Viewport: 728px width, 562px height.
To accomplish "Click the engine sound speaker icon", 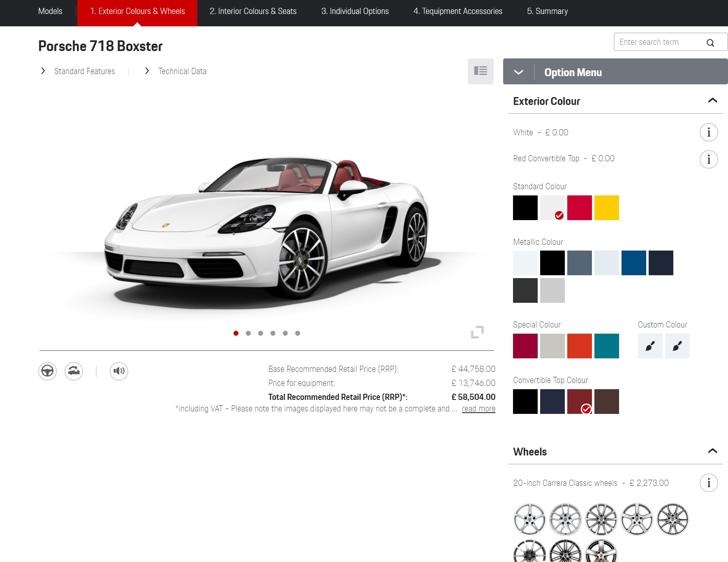I will coord(119,371).
